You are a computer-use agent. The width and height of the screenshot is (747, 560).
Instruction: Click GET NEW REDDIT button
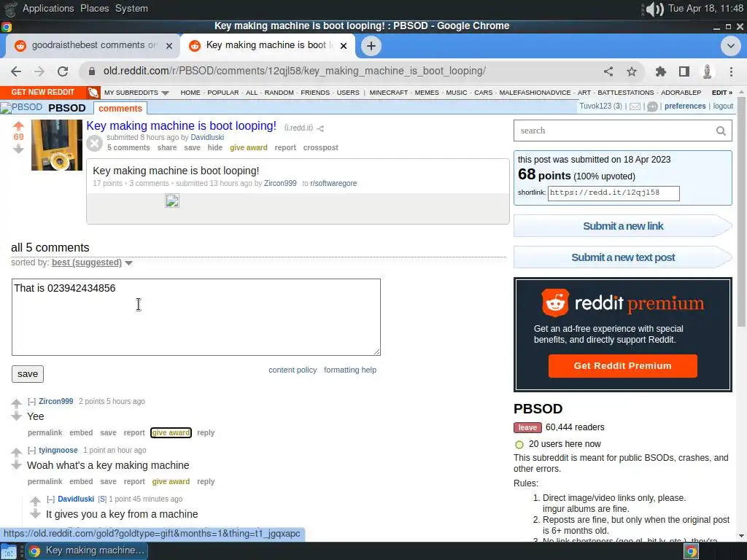[x=43, y=92]
